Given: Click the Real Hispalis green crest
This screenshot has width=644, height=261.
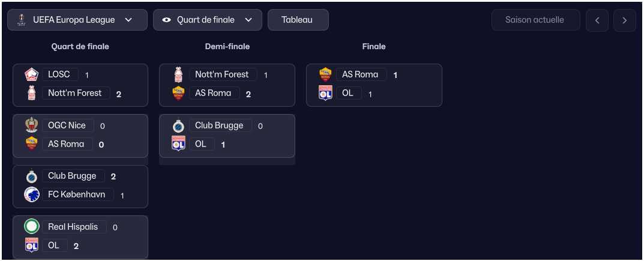Looking at the screenshot, I should pyautogui.click(x=31, y=227).
